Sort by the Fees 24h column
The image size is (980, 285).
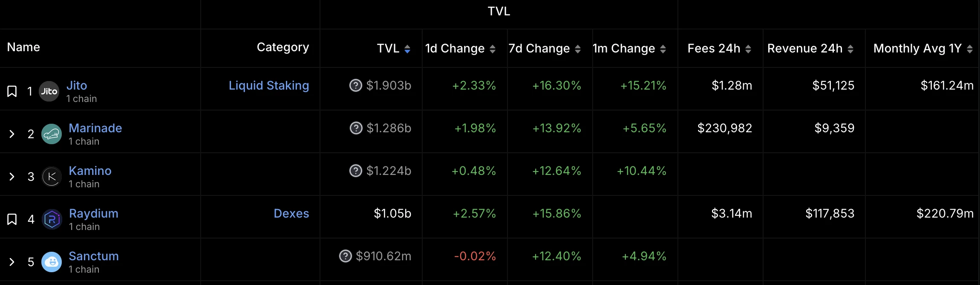coord(719,49)
